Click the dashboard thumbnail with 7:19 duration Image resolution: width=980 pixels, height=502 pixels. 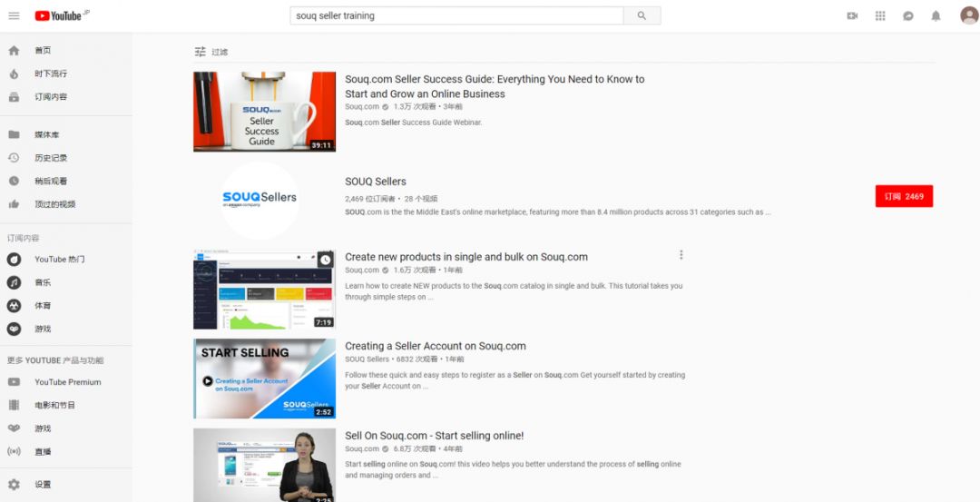click(264, 290)
